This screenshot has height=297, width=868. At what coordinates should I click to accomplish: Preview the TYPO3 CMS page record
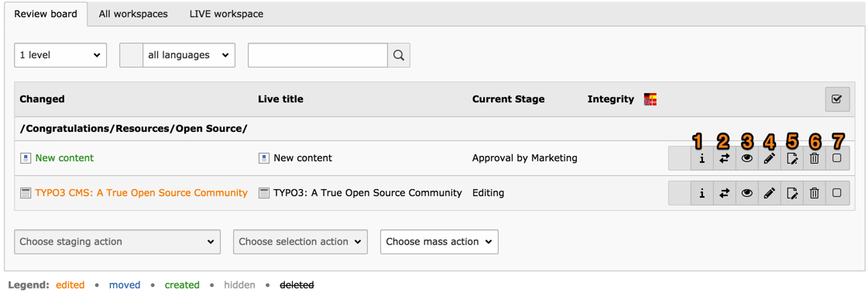747,193
